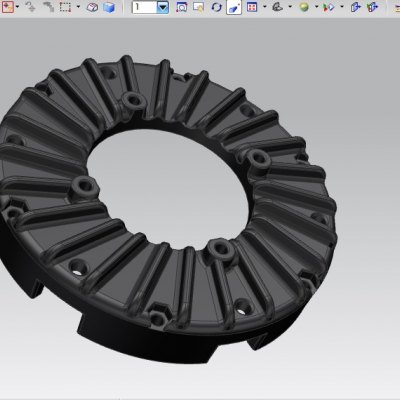Viewport: 400px width, 400px height.
Task: Click the blue solid cube icon
Action: pyautogui.click(x=109, y=7)
